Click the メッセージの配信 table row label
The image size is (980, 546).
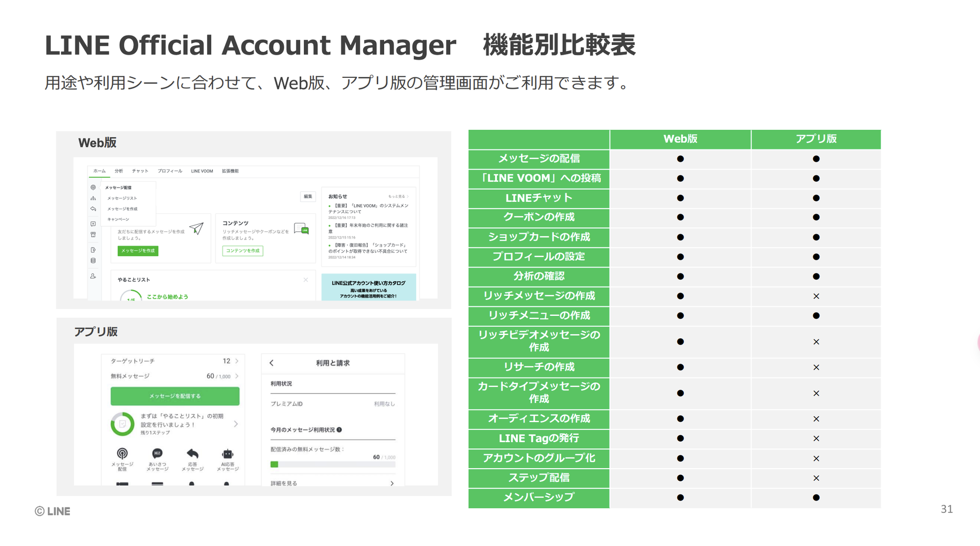[x=539, y=159]
